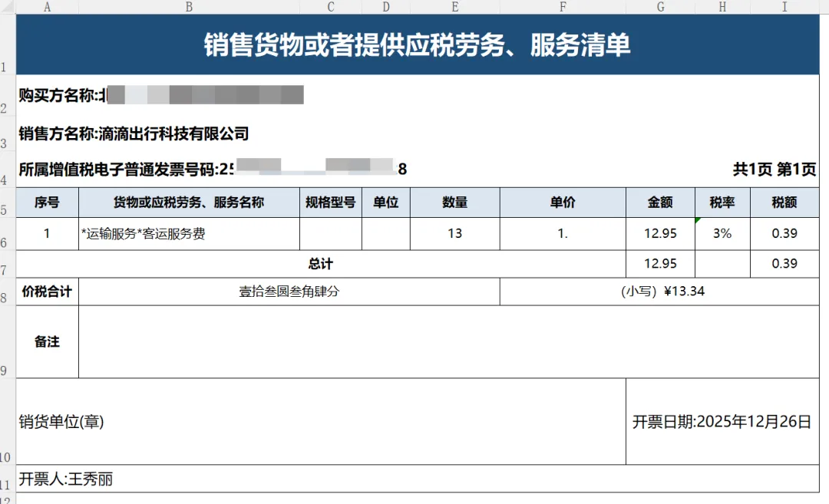
Task: Click the 开票人:王秀丽 cell
Action: click(x=418, y=479)
